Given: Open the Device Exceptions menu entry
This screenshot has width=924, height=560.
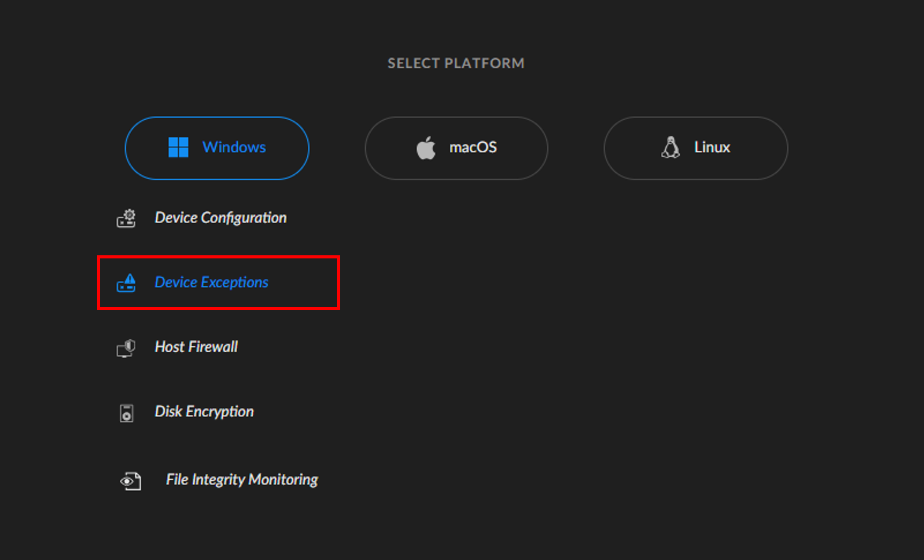Looking at the screenshot, I should pyautogui.click(x=211, y=282).
